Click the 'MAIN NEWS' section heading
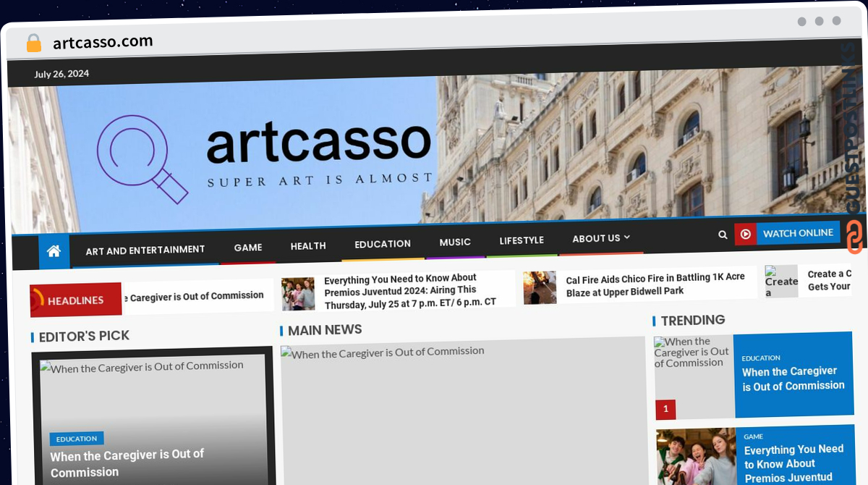The width and height of the screenshot is (868, 485). click(x=325, y=330)
